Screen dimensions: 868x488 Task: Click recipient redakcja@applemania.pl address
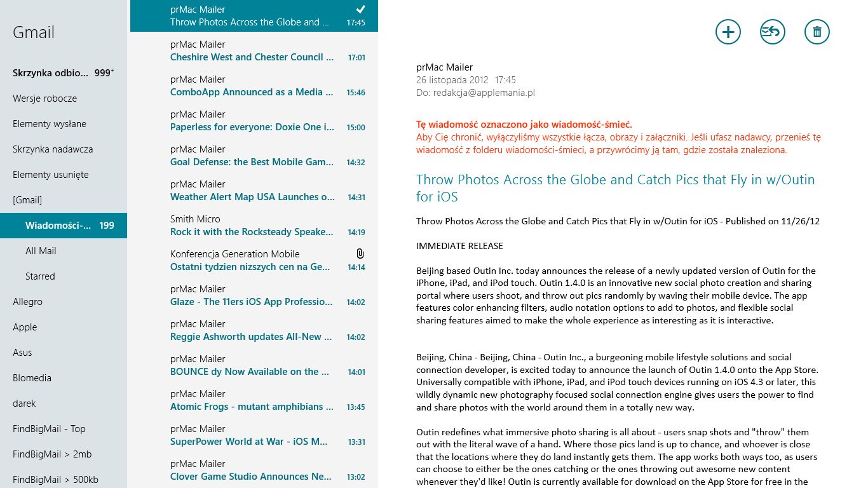[x=484, y=93]
